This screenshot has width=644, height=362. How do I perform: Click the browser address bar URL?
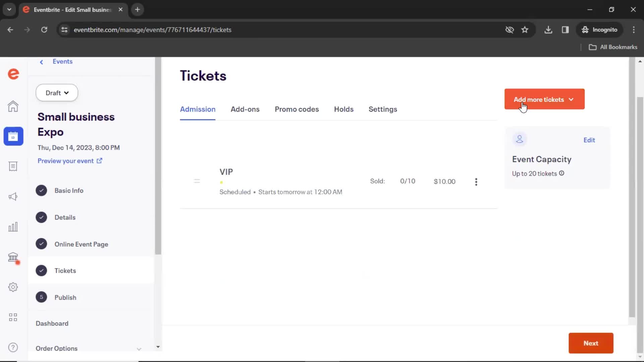pyautogui.click(x=152, y=30)
